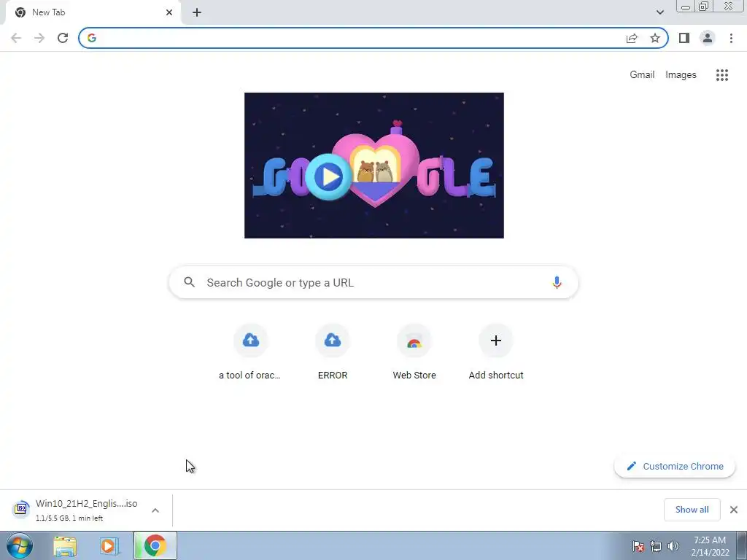Click Add shortcut plus tile

496,352
